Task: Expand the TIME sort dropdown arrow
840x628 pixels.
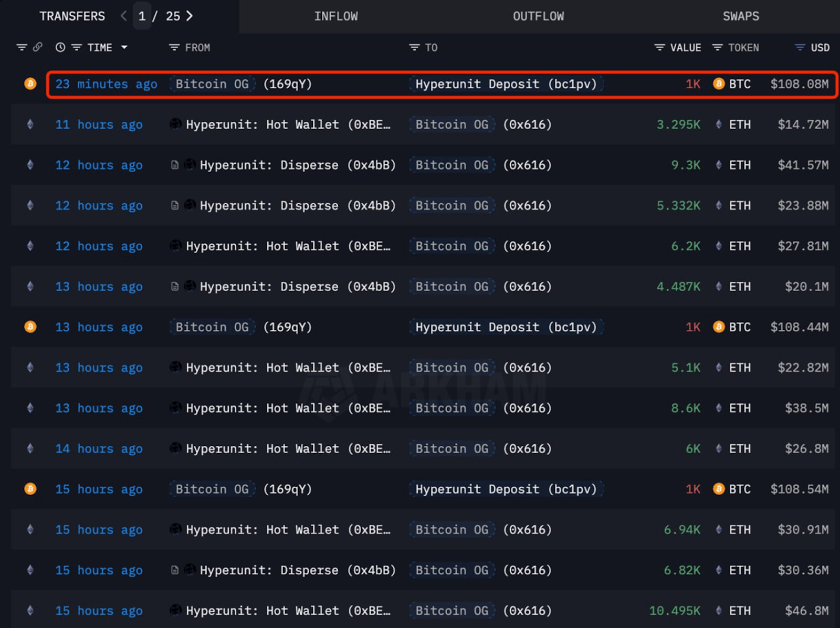Action: (x=124, y=47)
